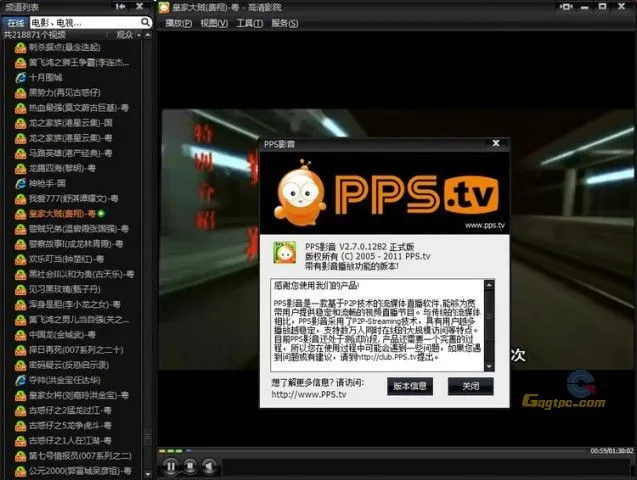This screenshot has width=637, height=480.
Task: Click the PPS icon beside 龙之家族(港星云集)-国
Action: point(20,123)
